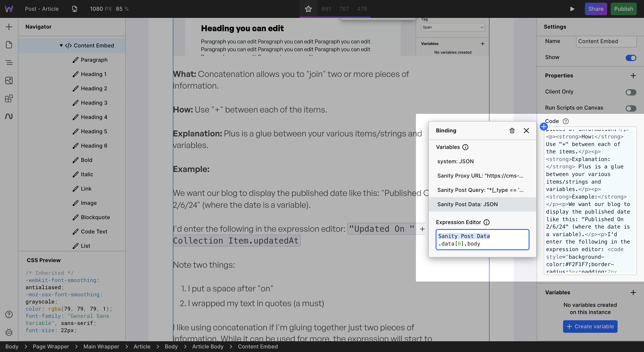The image size is (644, 352).
Task: Open the Add components plus icon in sidebar
Action: (9, 27)
